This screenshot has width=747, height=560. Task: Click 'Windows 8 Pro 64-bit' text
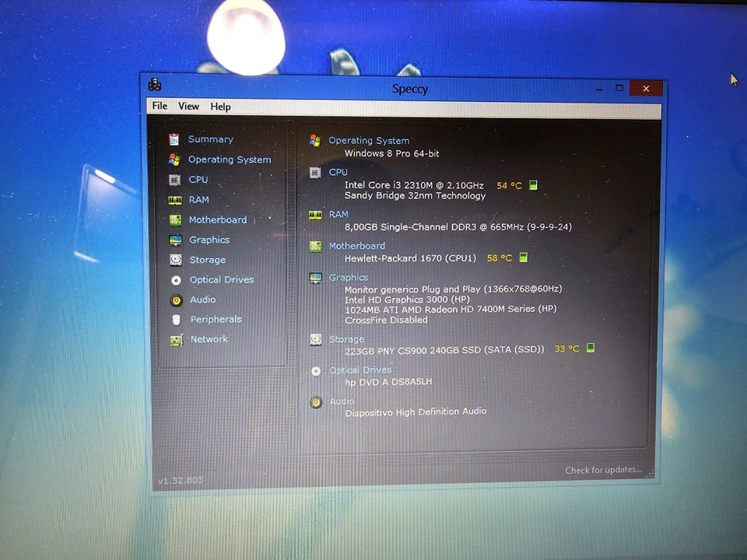coord(391,153)
